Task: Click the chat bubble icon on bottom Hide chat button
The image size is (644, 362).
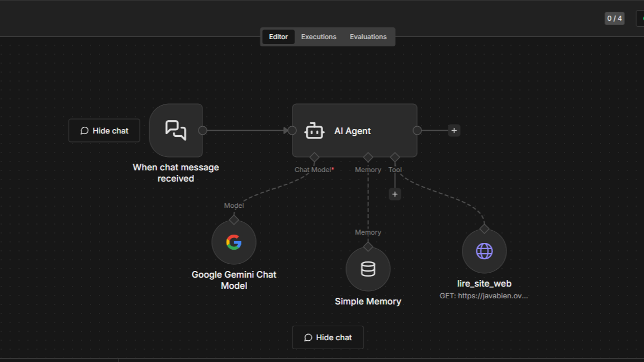Action: (308, 337)
